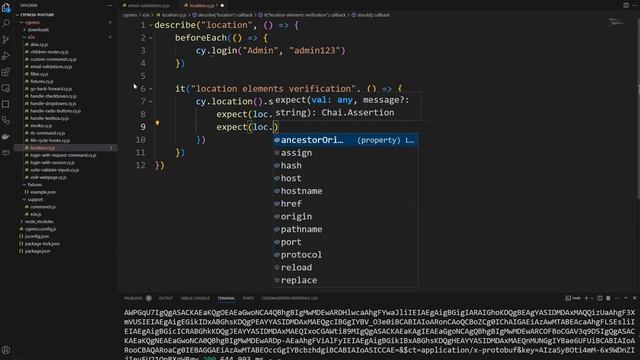Select port suggestion in autocomplete list
The height and width of the screenshot is (360, 640).
tap(345, 242)
